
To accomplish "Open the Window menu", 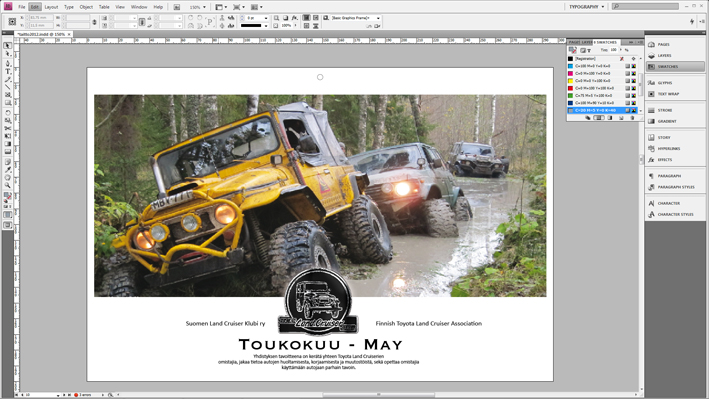I will [x=139, y=7].
